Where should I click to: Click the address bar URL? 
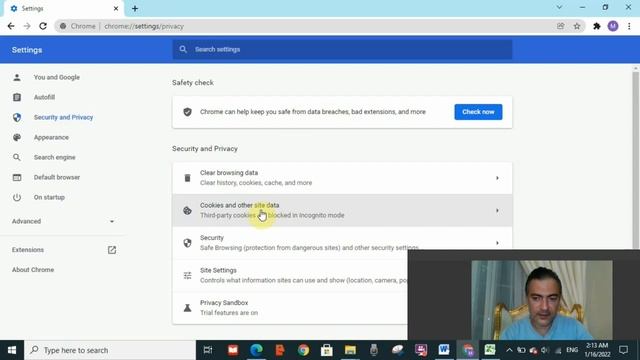(144, 26)
